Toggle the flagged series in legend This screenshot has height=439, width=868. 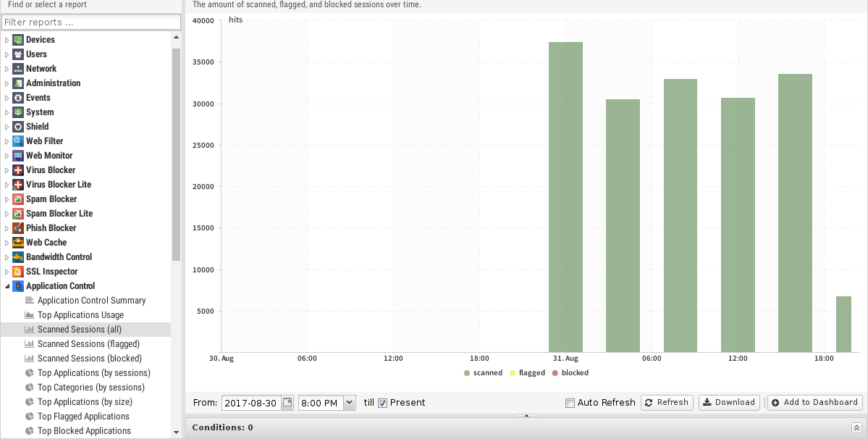tap(527, 372)
